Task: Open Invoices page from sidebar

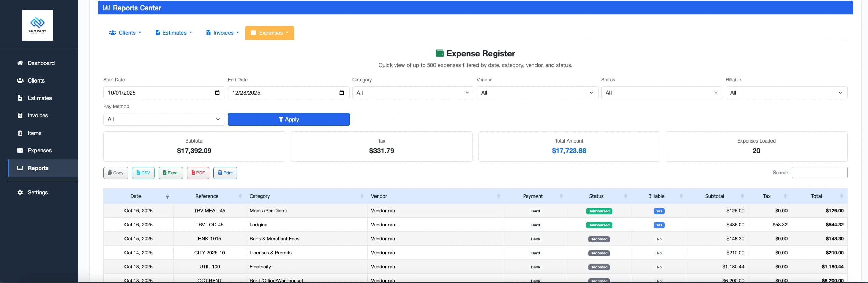Action: point(43,115)
